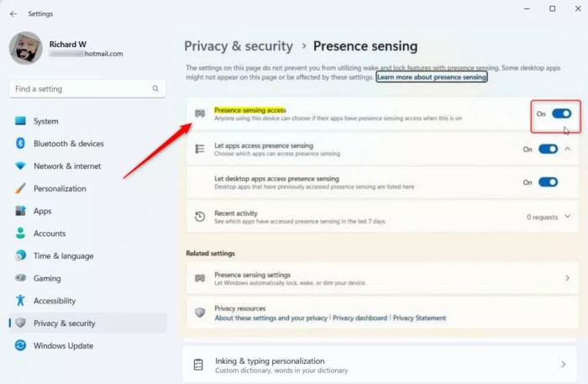Open Learn more about presence sensing link
The image size is (588, 384).
pos(432,76)
